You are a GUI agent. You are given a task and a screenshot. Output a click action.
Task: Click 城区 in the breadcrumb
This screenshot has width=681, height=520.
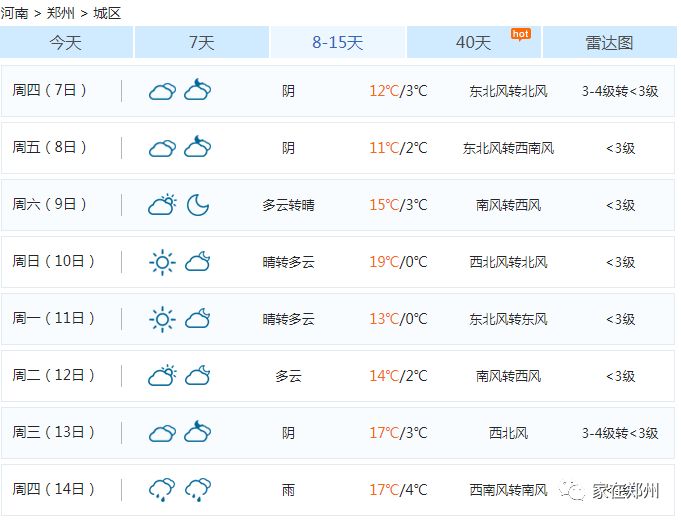point(107,13)
